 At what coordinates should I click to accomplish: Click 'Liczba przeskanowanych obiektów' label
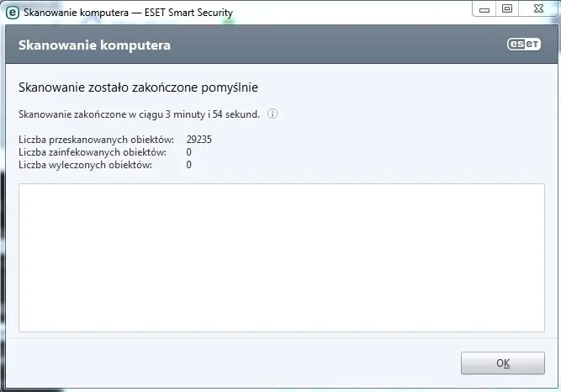click(x=96, y=139)
